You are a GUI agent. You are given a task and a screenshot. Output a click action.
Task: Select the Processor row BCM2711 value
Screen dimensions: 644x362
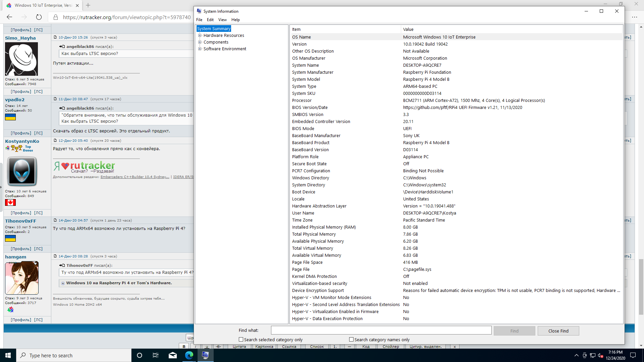[x=474, y=100]
